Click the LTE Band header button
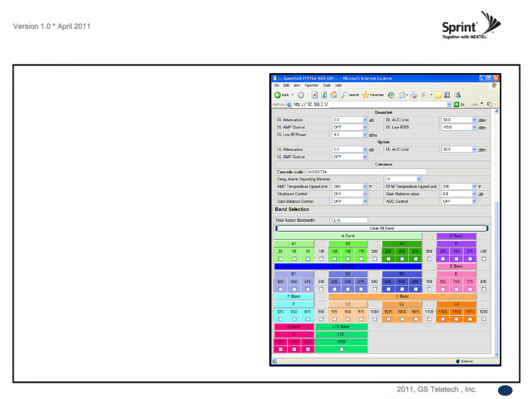 [341, 327]
